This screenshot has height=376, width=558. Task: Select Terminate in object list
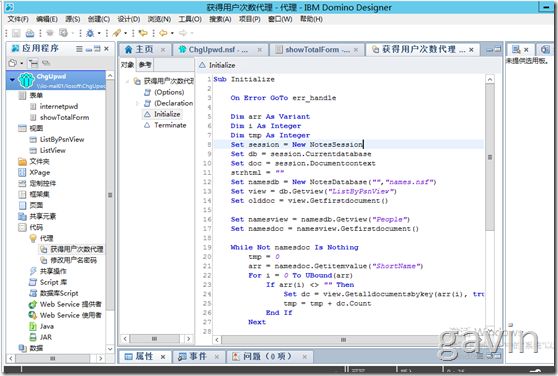pyautogui.click(x=170, y=125)
